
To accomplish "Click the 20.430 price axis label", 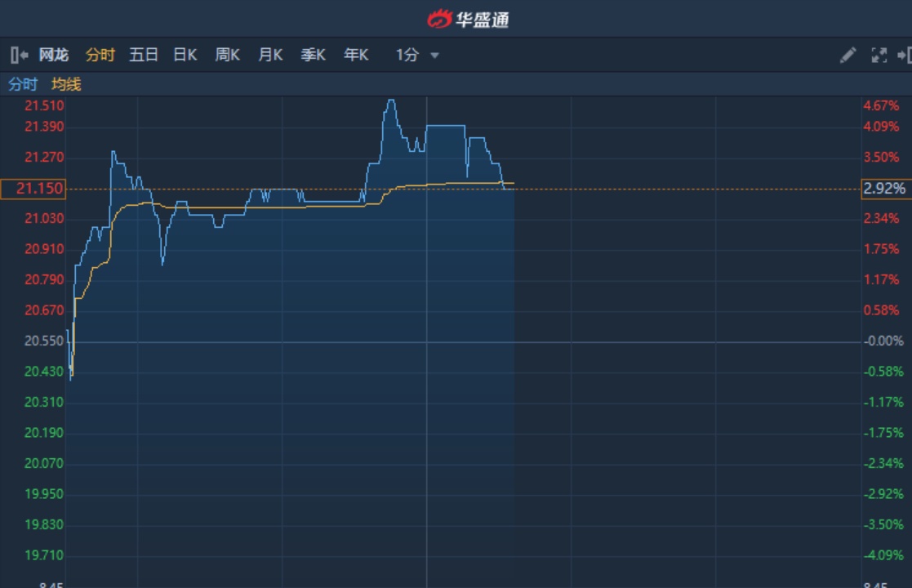I will [43, 372].
